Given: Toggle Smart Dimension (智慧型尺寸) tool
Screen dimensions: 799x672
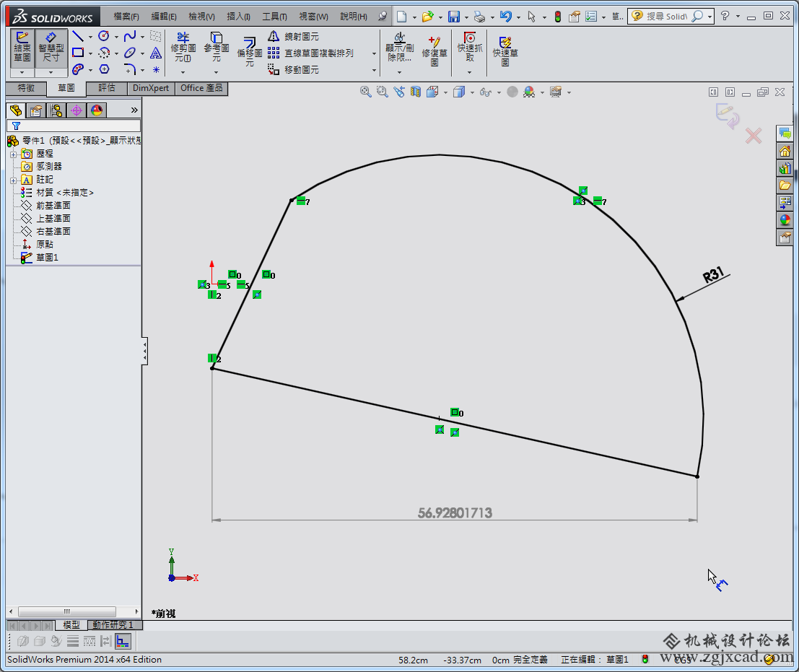Looking at the screenshot, I should [51, 47].
